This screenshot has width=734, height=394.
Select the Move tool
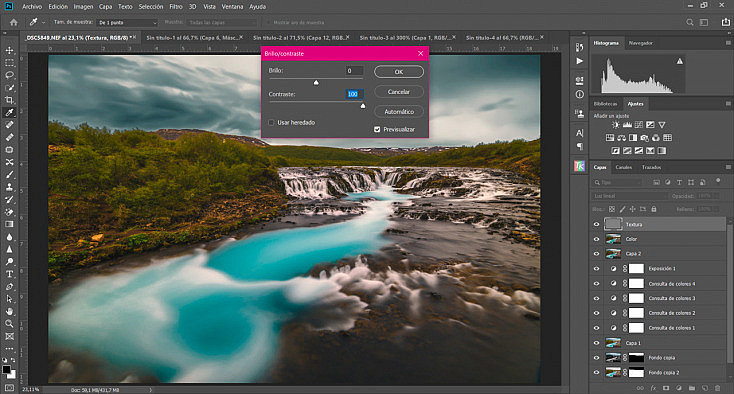(x=9, y=50)
